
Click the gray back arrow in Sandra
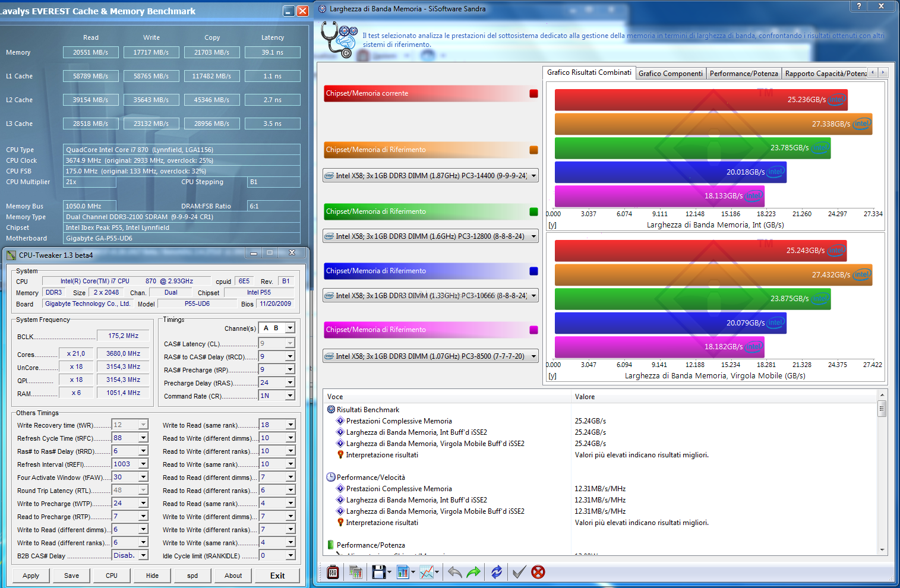(x=454, y=572)
